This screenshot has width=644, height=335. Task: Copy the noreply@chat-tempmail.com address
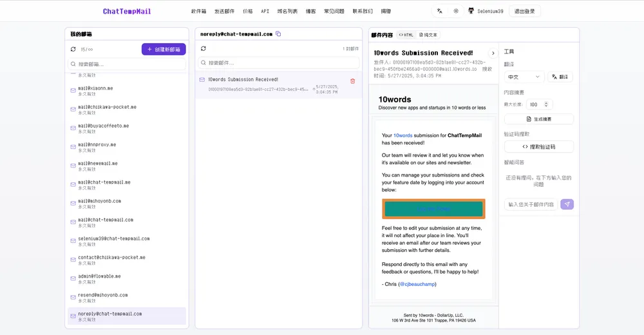(278, 33)
